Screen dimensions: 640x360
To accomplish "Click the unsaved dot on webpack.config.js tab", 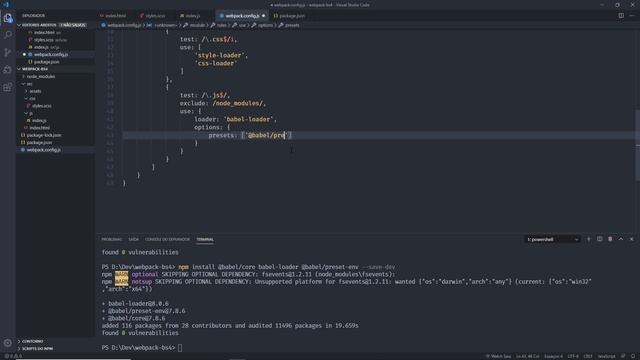I will pos(263,16).
